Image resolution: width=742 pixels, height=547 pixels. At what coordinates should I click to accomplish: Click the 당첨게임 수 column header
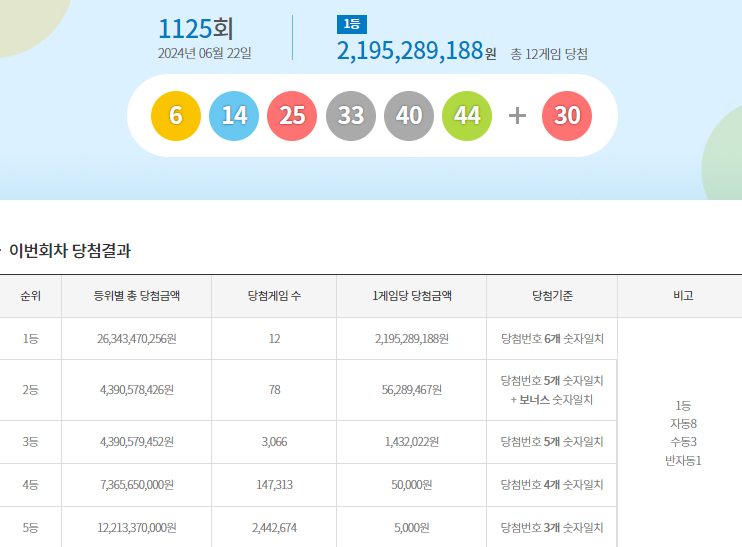coord(274,296)
